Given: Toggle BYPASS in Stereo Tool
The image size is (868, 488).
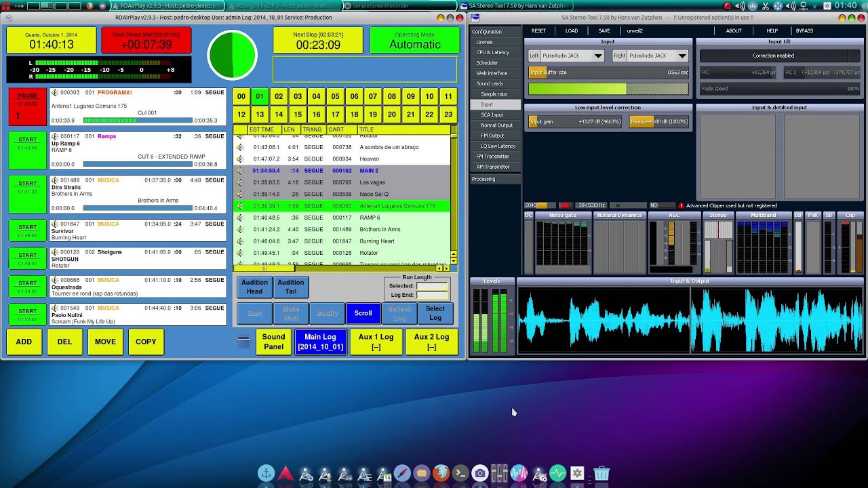Looking at the screenshot, I should click(804, 30).
